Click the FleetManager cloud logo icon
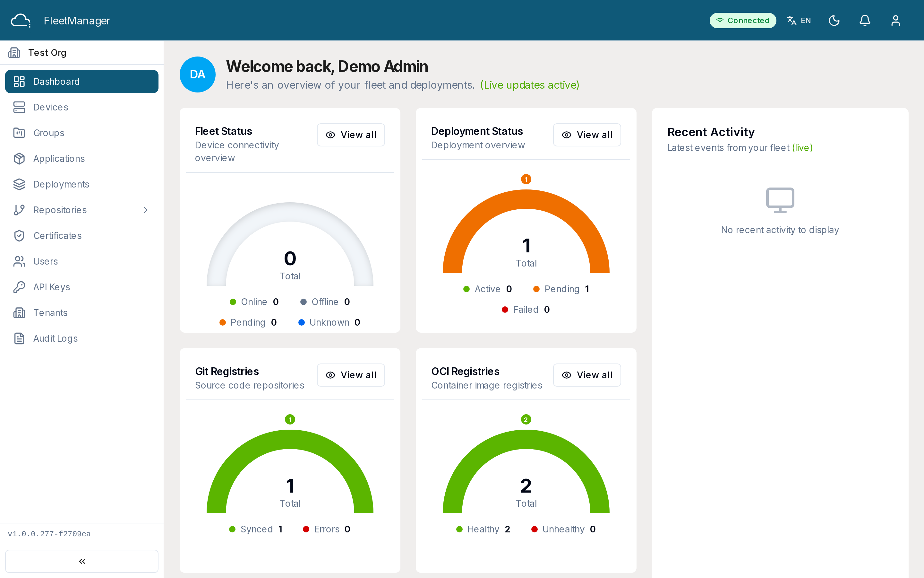The height and width of the screenshot is (578, 924). tap(21, 21)
